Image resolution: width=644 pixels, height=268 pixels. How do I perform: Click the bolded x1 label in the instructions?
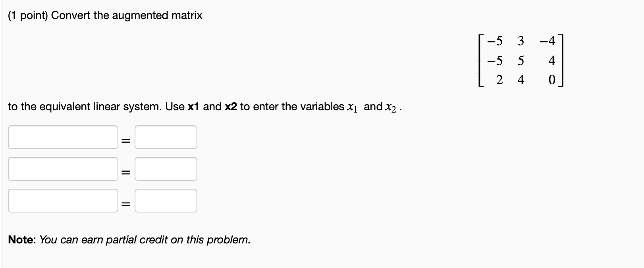point(193,106)
